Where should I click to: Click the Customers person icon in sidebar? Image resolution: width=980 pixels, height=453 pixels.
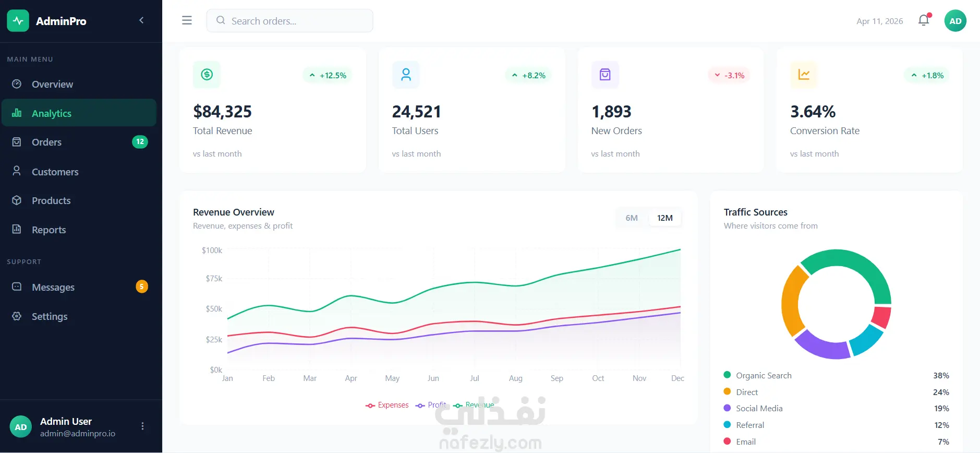[17, 171]
